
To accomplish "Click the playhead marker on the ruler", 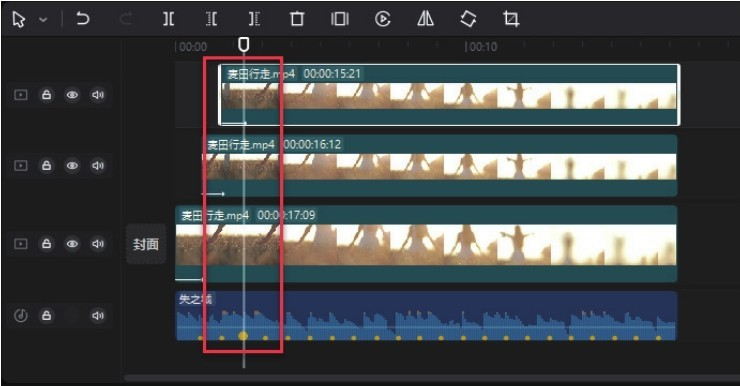I will coord(244,45).
